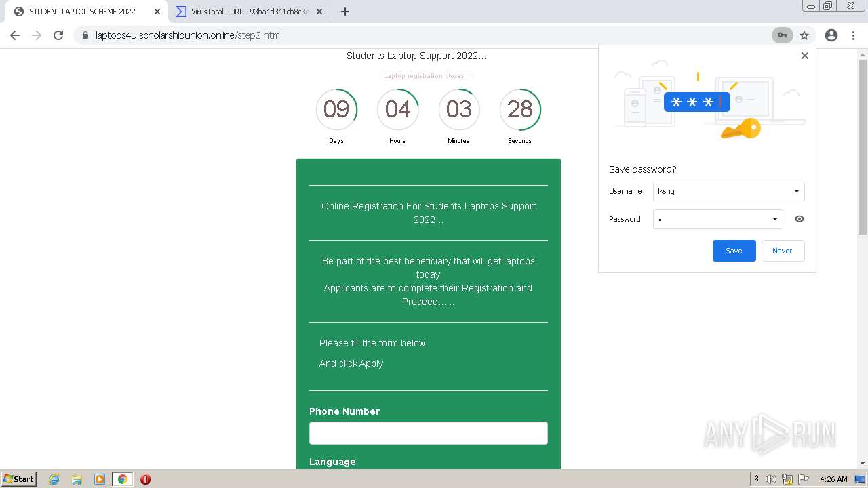Click scrollbar down arrow
Image resolution: width=868 pixels, height=488 pixels.
863,463
